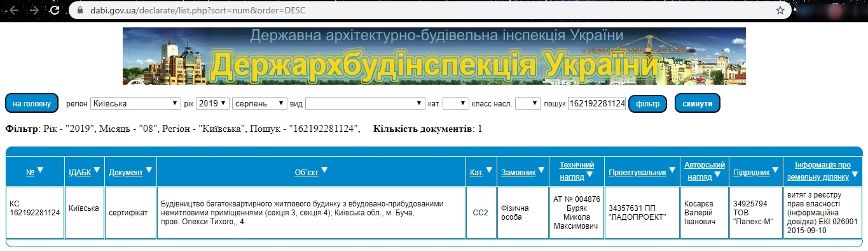Click the 34925794 ТОВ Палекс-М cell
Image resolution: width=868 pixels, height=251 pixels.
point(756,213)
